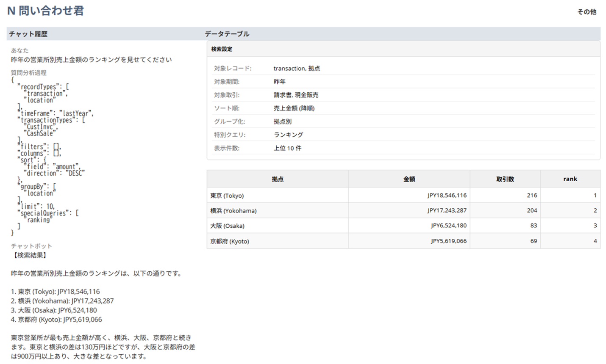Screen dimensions: 606x364
Task: Click the 表示件数 上位10件 setting
Action: (x=287, y=148)
